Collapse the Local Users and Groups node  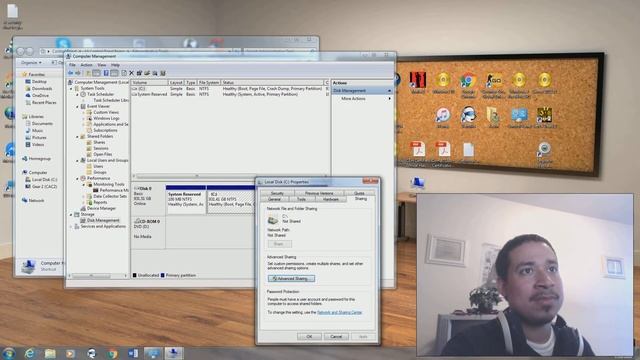pos(78,160)
